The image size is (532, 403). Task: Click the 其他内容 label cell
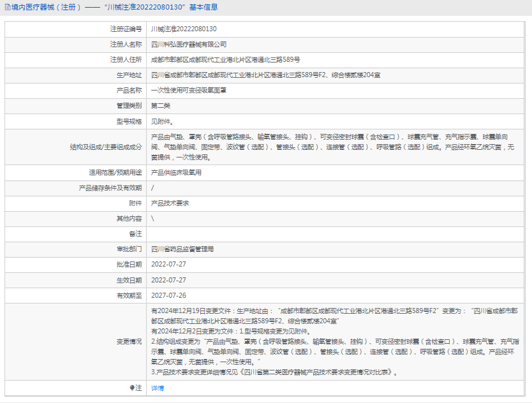76,219
